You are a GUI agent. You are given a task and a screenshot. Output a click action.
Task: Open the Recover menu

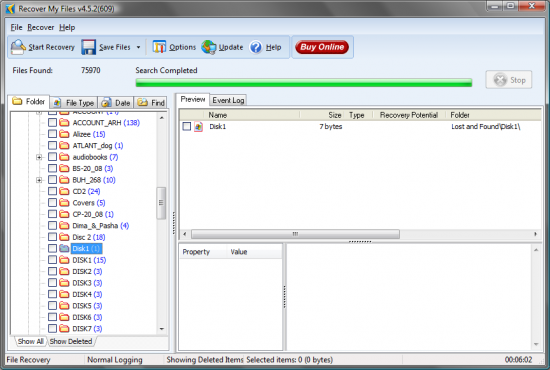coord(41,27)
